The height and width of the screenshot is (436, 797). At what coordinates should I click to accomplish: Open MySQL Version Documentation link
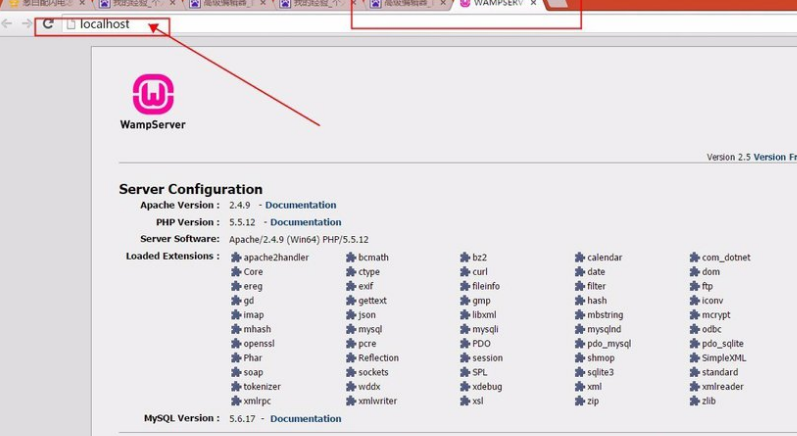(305, 419)
